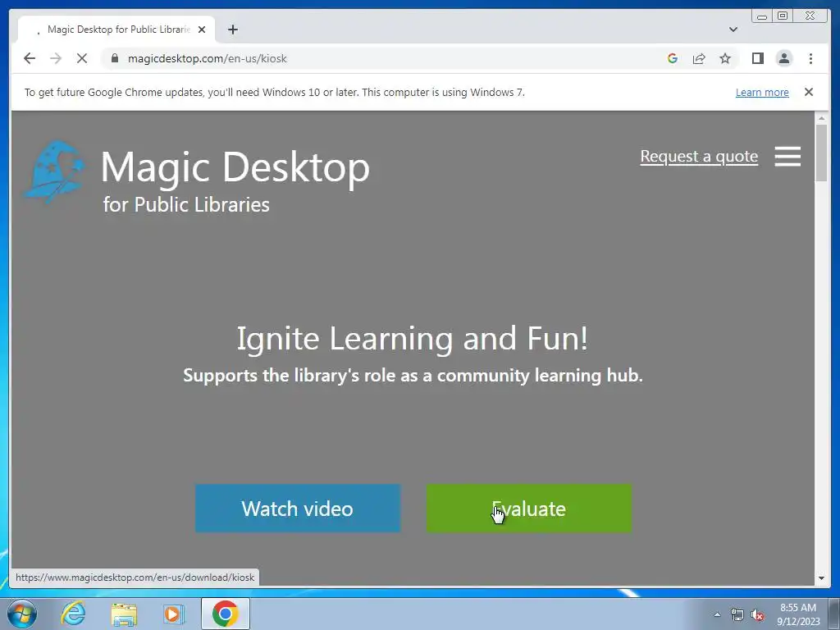Expand the tab search chevron
The image size is (840, 630).
[733, 30]
